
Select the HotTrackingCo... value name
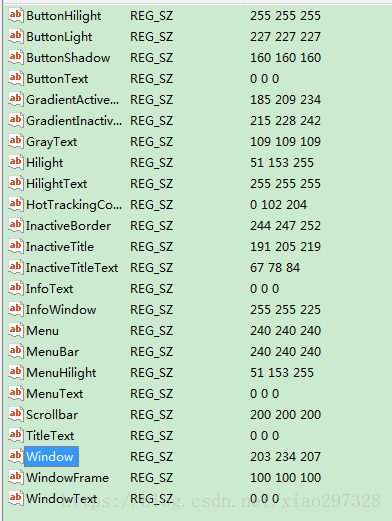point(74,205)
